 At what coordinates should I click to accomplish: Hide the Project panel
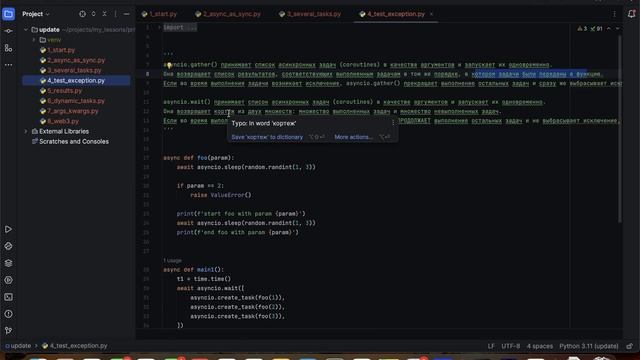pos(127,14)
